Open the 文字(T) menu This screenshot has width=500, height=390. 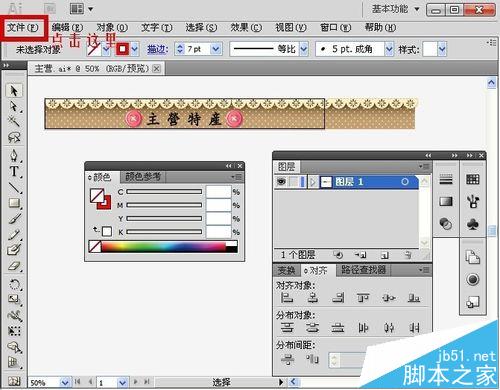157,28
